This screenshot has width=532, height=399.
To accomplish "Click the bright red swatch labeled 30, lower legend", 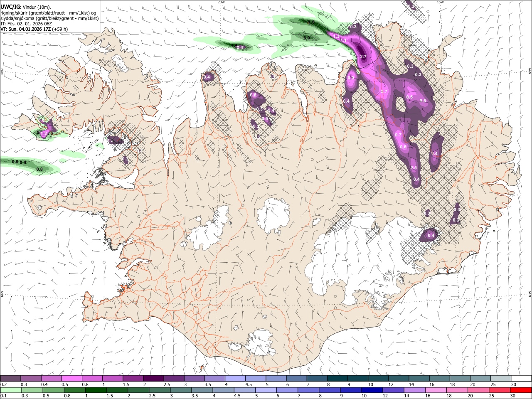I will click(x=521, y=390).
